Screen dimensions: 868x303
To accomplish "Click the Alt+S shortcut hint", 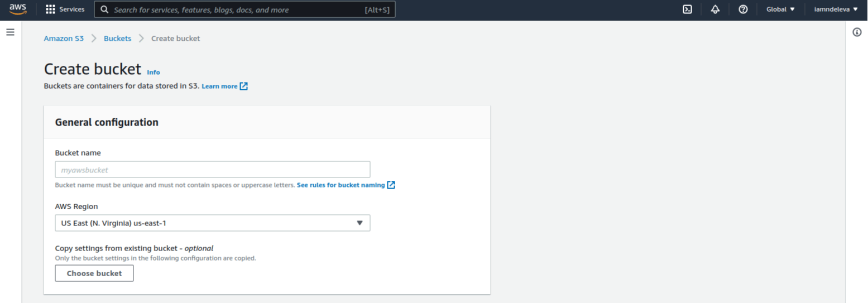I will click(377, 9).
